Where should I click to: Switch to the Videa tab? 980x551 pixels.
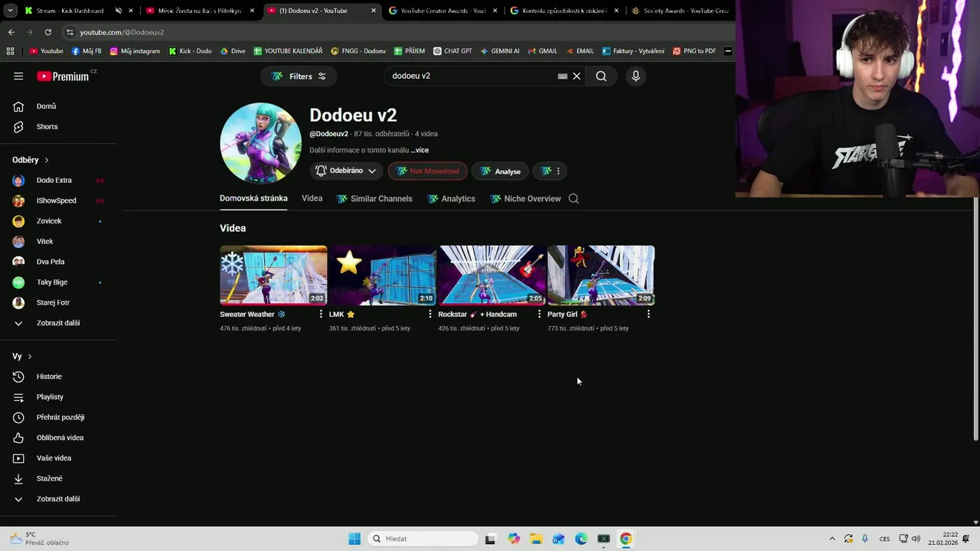pyautogui.click(x=312, y=198)
